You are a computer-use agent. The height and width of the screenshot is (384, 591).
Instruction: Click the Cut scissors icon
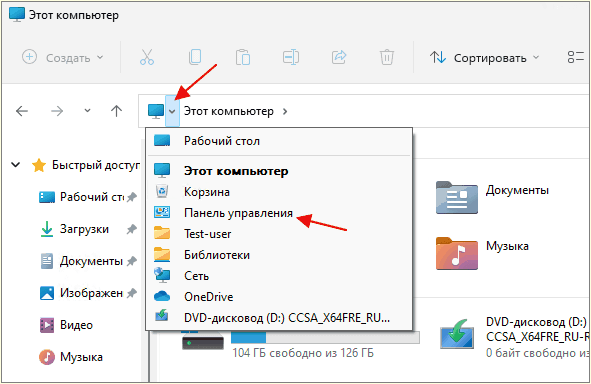click(x=147, y=57)
